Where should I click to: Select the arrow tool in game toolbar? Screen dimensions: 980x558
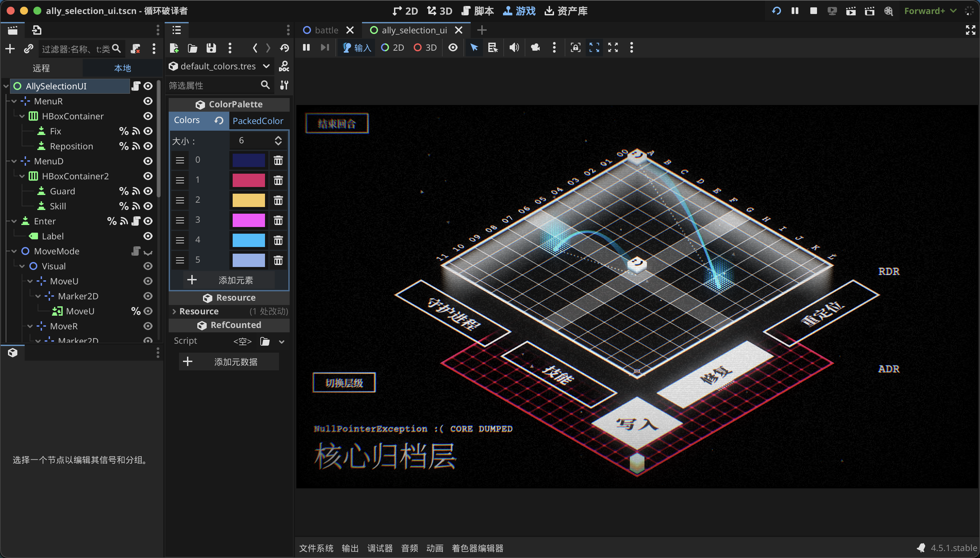point(474,48)
